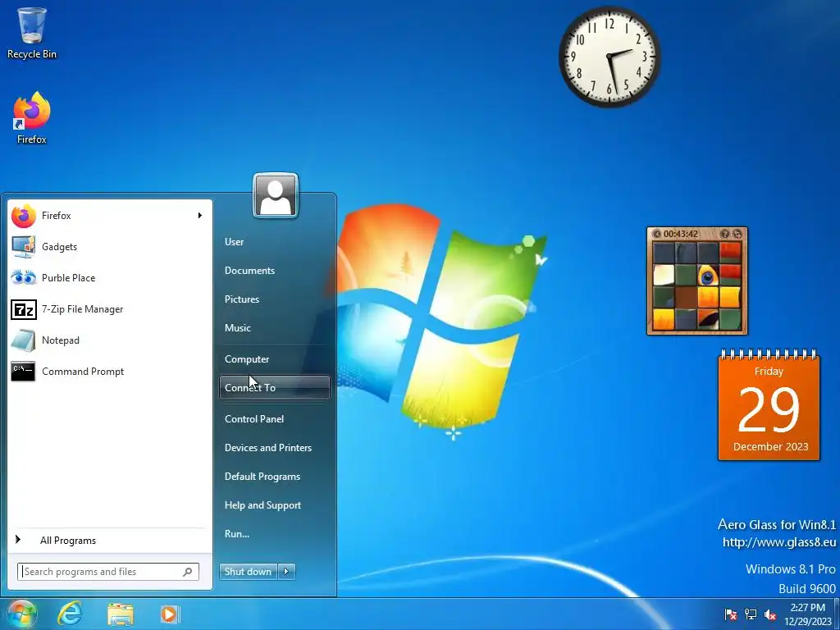
Task: Pause the picture puzzle timer
Action: 657,234
